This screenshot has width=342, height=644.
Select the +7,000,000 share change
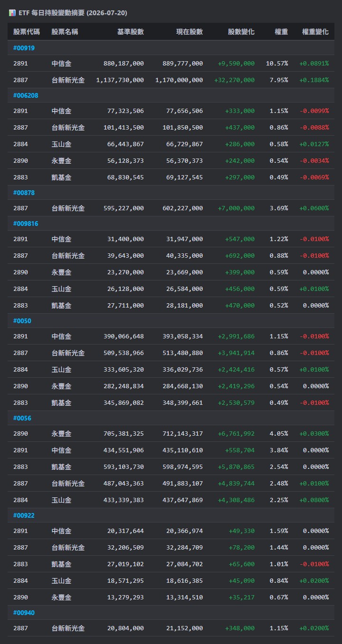click(x=237, y=208)
